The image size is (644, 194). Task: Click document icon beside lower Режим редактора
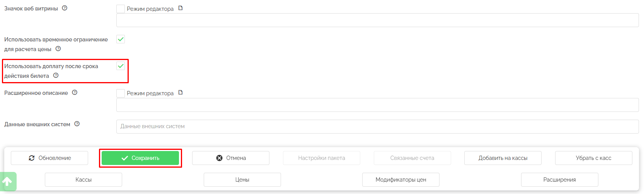pos(181,93)
